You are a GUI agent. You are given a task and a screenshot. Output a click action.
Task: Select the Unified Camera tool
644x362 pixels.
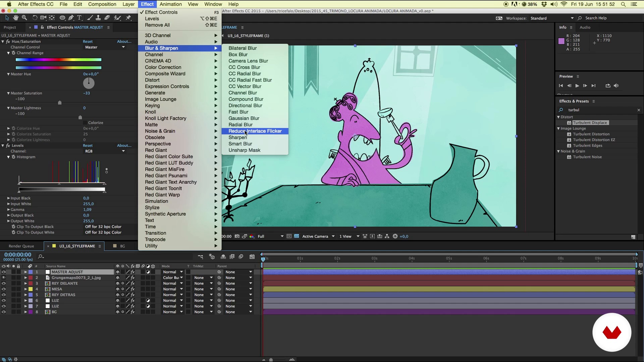pyautogui.click(x=43, y=18)
